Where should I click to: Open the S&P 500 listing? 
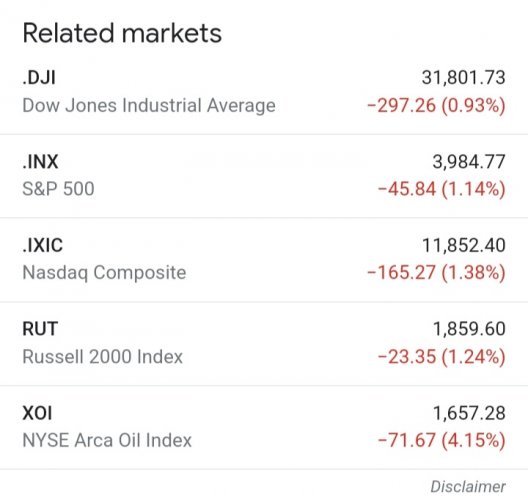pyautogui.click(x=58, y=189)
